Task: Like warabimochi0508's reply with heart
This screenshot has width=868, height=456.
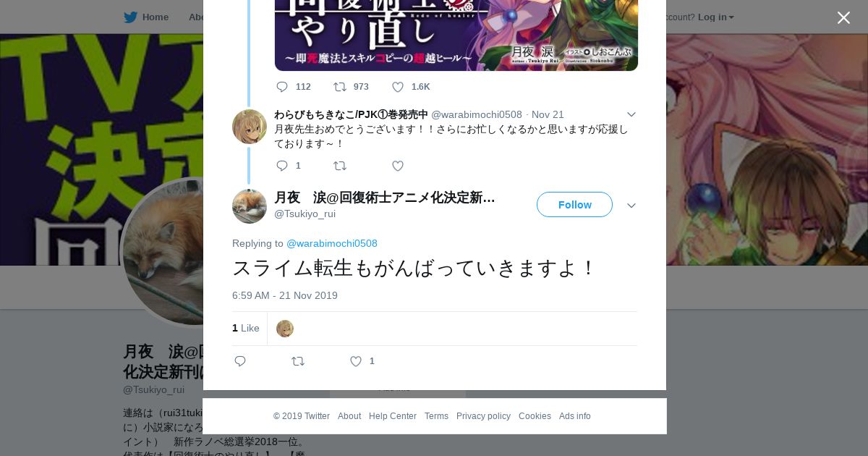Action: tap(398, 166)
